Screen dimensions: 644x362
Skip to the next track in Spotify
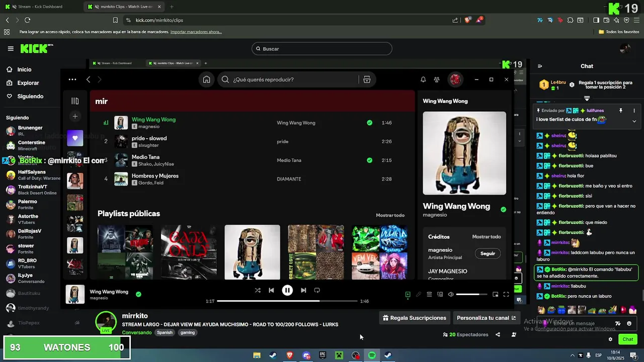tap(303, 290)
